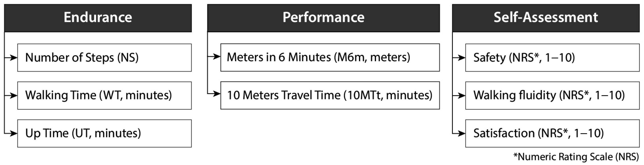This screenshot has width=644, height=165.
Task: Select the Meters in 6 Minutes box
Action: (x=330, y=57)
